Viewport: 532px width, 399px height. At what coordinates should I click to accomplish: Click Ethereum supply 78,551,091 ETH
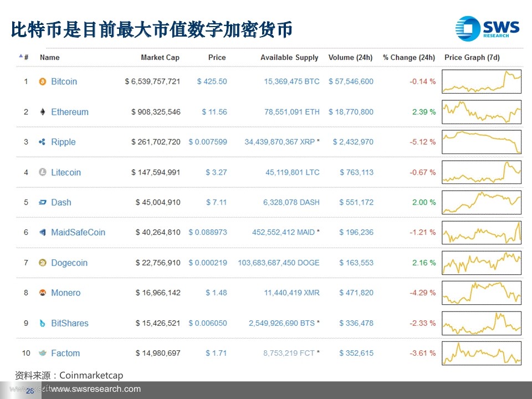292,112
